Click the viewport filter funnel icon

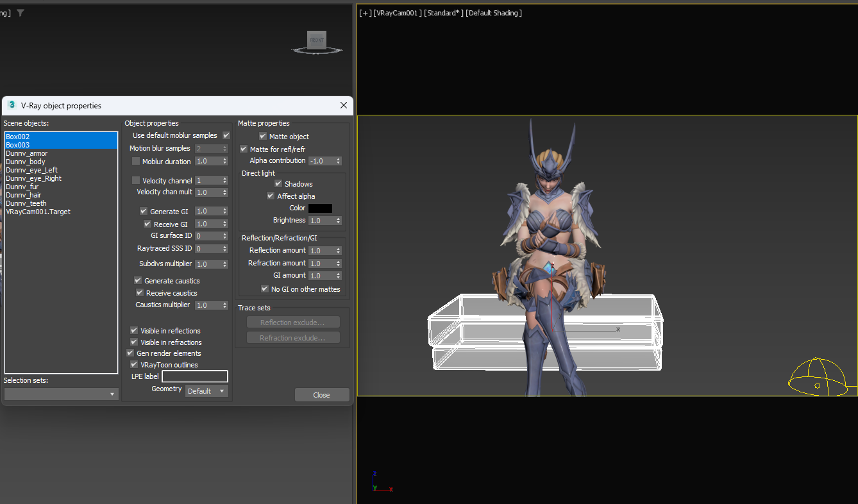pos(21,13)
